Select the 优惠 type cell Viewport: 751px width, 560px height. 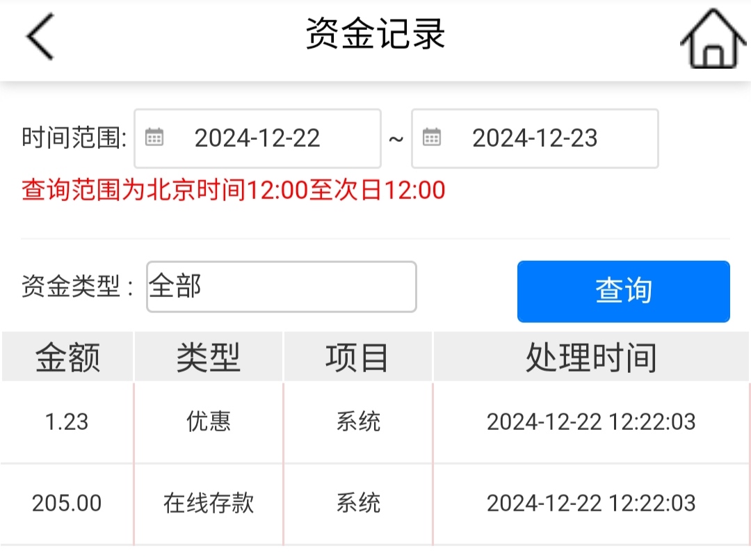pos(209,422)
